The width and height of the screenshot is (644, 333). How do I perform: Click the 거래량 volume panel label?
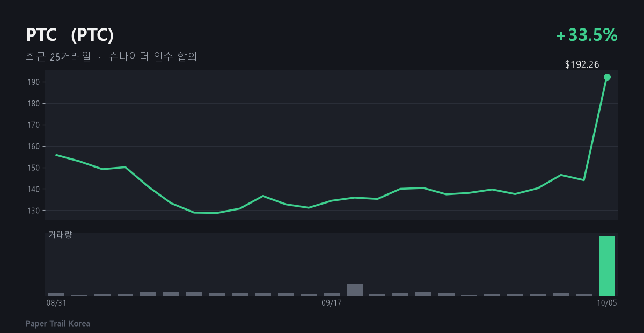point(60,235)
